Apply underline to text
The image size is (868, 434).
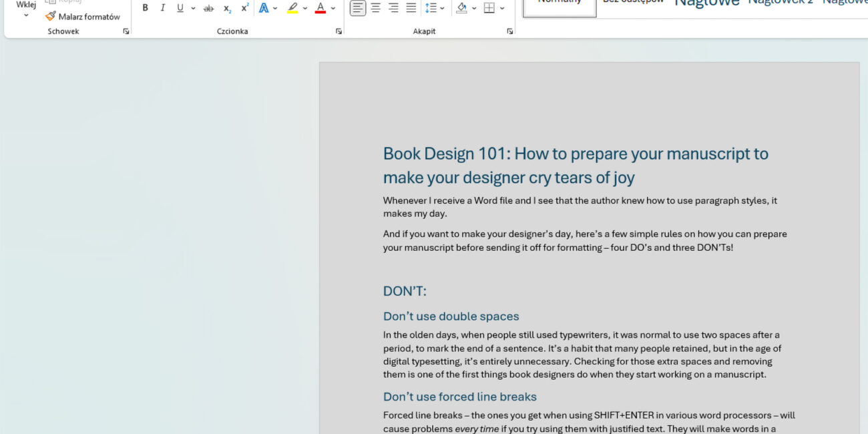(180, 8)
